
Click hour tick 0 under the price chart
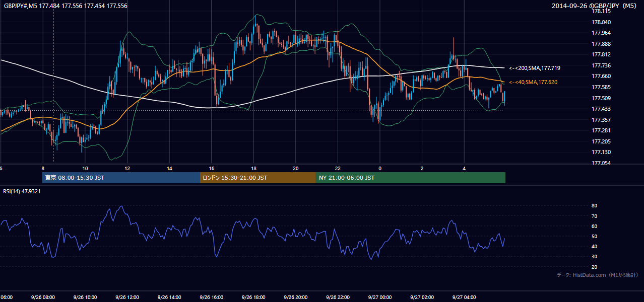[380, 169]
